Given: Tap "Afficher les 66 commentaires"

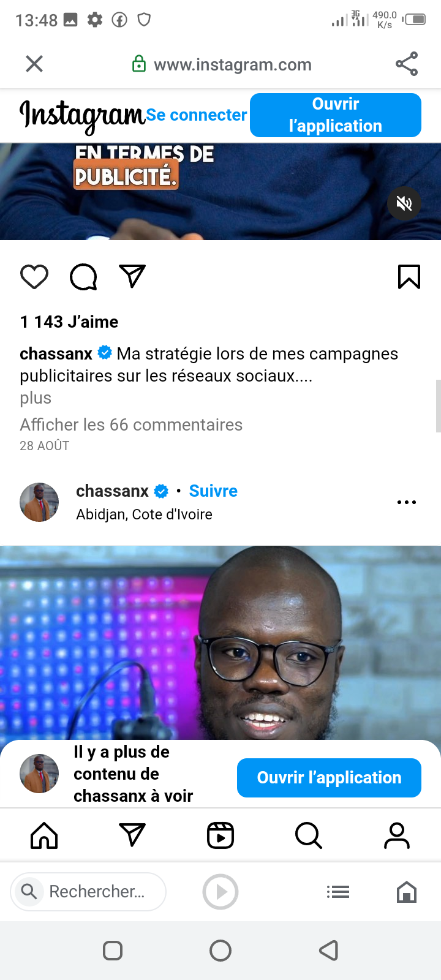Looking at the screenshot, I should 131,424.
